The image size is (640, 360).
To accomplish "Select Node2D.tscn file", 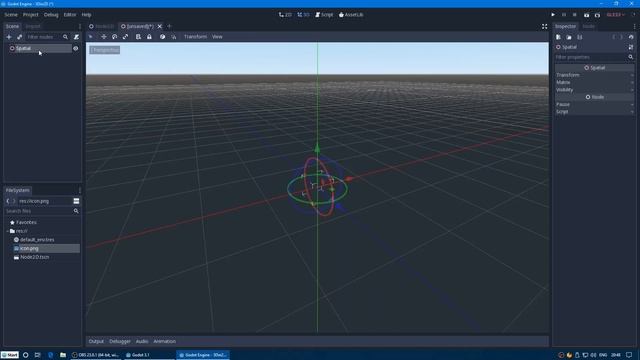I will point(35,257).
